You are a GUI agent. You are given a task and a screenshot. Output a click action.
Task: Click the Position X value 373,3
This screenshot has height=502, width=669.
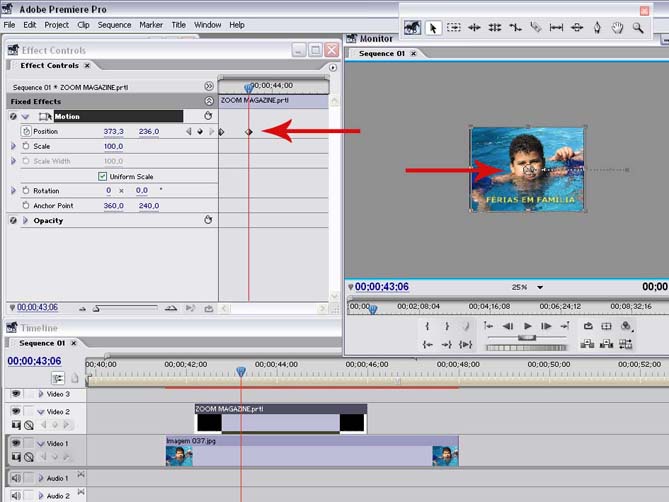pos(113,131)
